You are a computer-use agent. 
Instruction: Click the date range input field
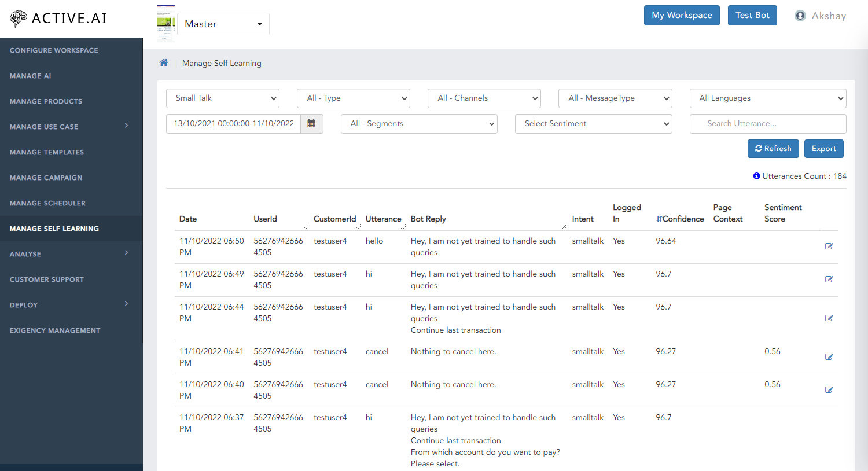coord(233,124)
